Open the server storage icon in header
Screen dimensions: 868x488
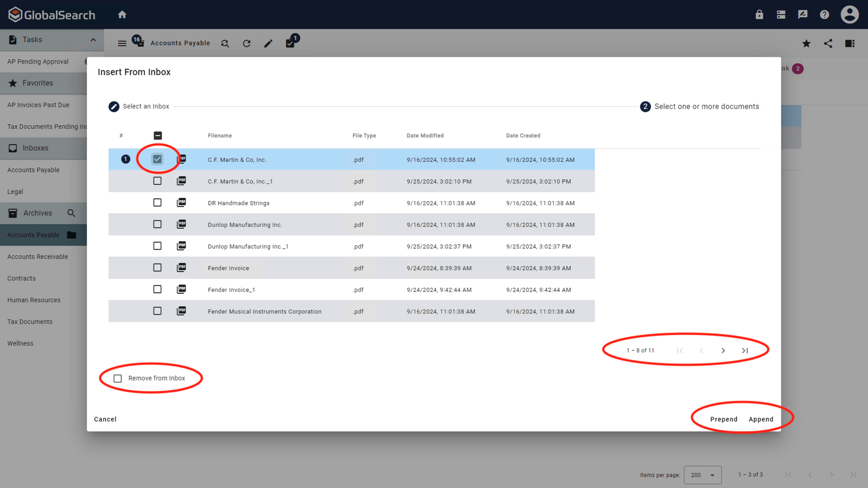pos(781,14)
